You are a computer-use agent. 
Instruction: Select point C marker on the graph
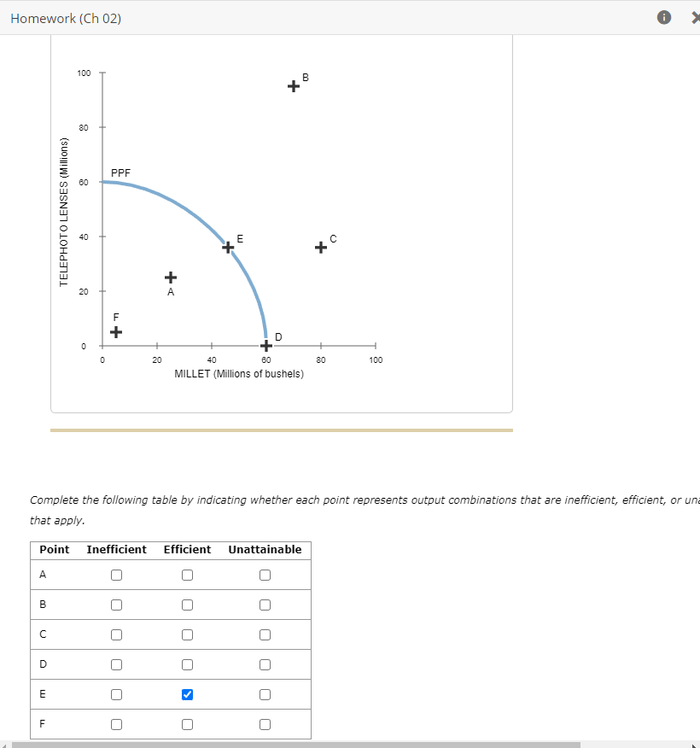tap(321, 248)
